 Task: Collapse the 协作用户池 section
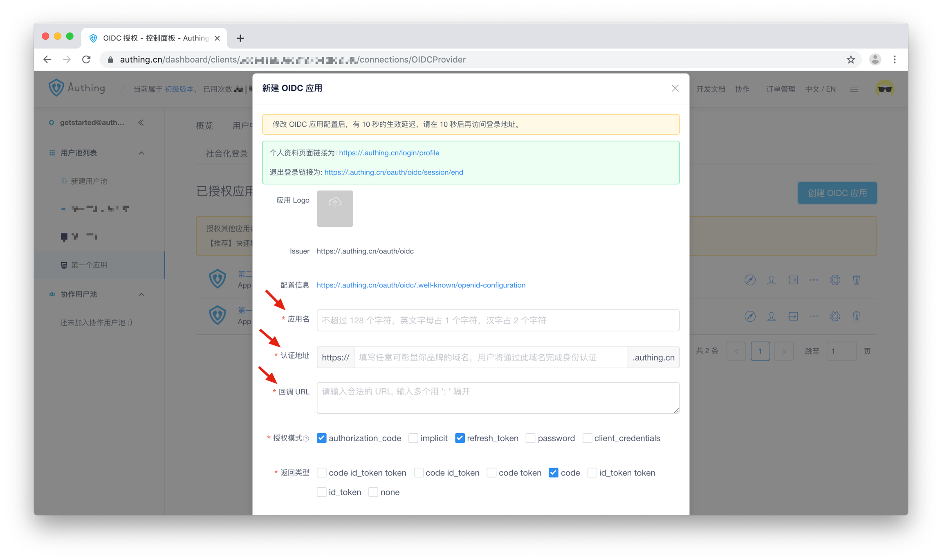(x=141, y=294)
